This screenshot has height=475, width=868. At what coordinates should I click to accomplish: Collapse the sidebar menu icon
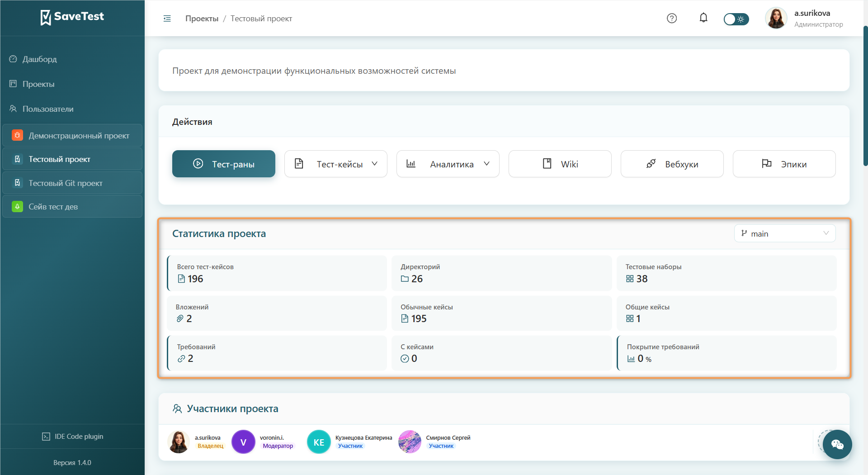click(167, 19)
